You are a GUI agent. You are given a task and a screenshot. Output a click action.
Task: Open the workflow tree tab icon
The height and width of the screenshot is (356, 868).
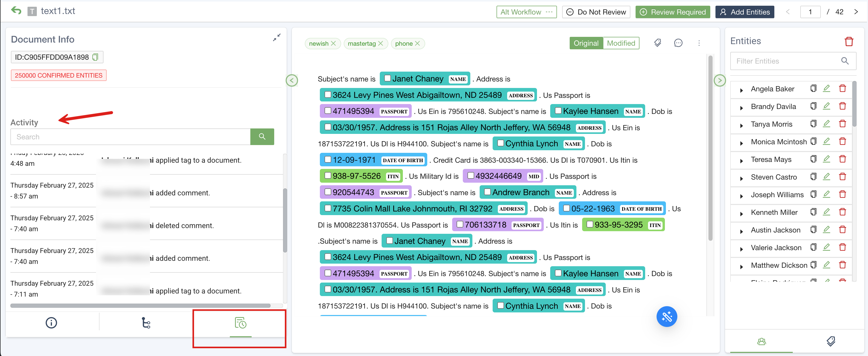[x=146, y=323]
